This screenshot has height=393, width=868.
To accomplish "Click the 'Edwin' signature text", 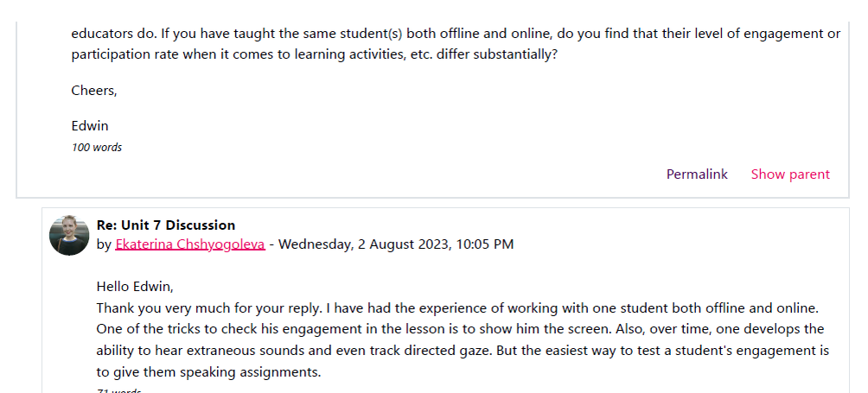I will [x=90, y=126].
